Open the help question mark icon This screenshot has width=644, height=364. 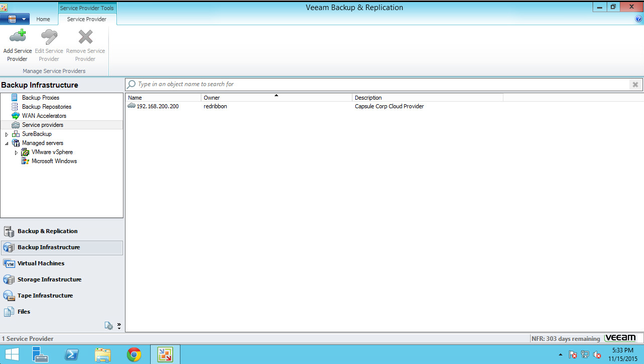coord(638,19)
